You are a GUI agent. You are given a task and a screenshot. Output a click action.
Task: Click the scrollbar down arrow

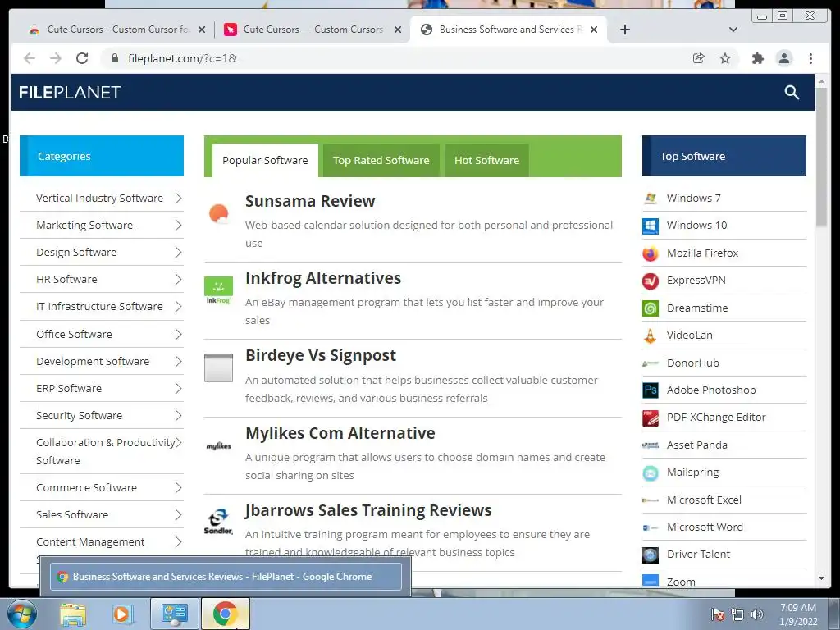point(821,578)
